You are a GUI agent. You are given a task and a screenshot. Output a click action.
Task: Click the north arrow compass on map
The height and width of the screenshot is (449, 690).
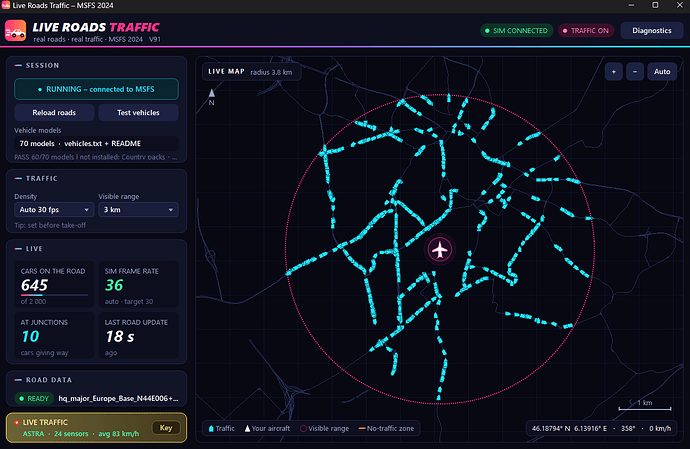tap(212, 97)
